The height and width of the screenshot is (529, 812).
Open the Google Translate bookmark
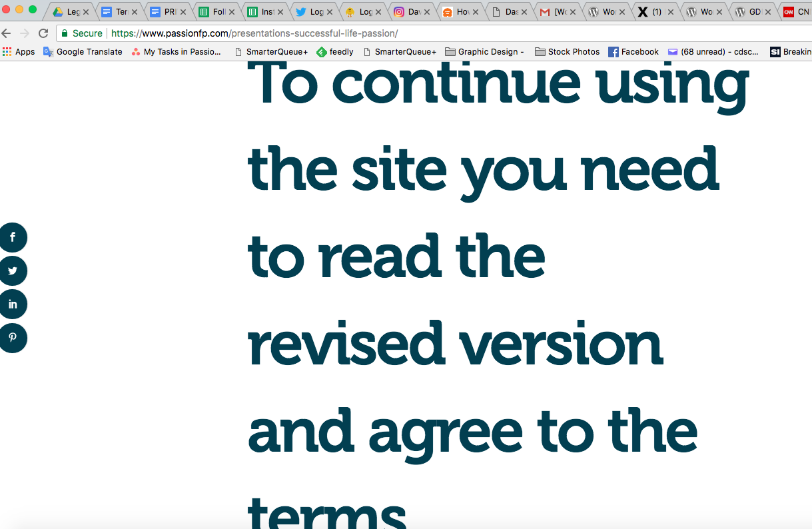[x=83, y=52]
